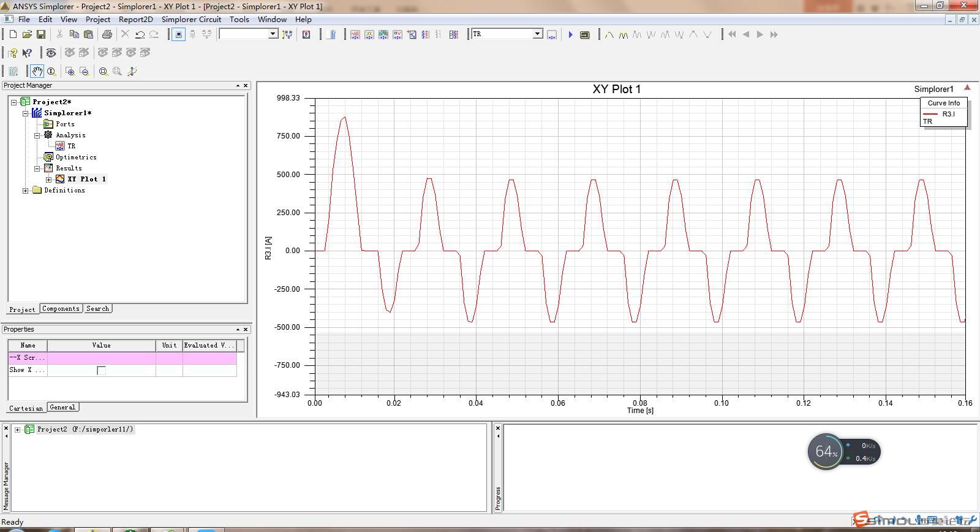Viewport: 980px width, 532px height.
Task: Collapse the Analysis tree node
Action: pyautogui.click(x=37, y=135)
